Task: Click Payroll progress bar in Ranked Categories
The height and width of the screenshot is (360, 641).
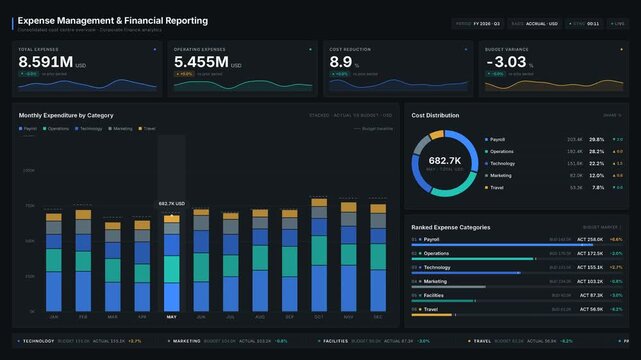Action: pos(517,245)
